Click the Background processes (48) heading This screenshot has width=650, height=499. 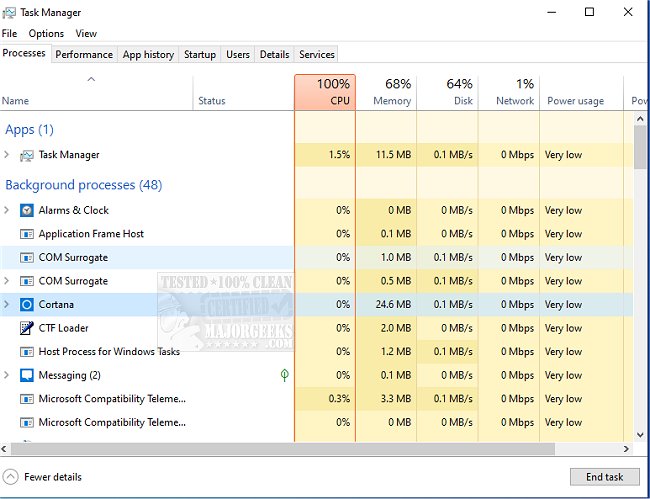tap(84, 185)
